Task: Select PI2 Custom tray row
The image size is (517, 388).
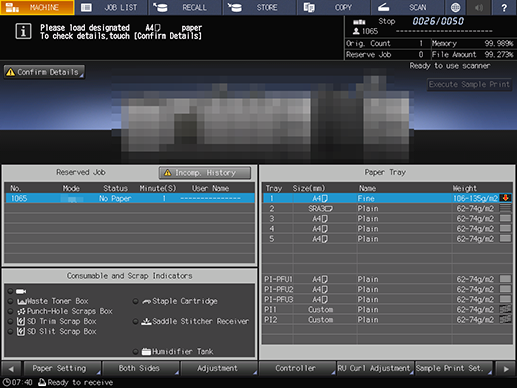Action: (x=388, y=319)
